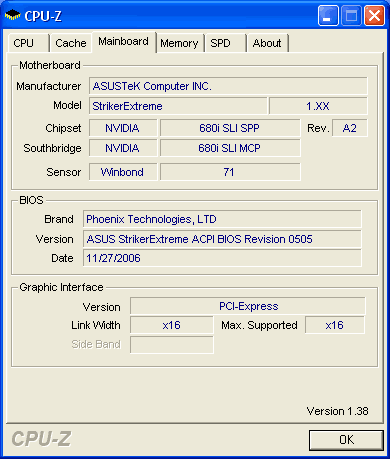Show the About tab

[268, 43]
